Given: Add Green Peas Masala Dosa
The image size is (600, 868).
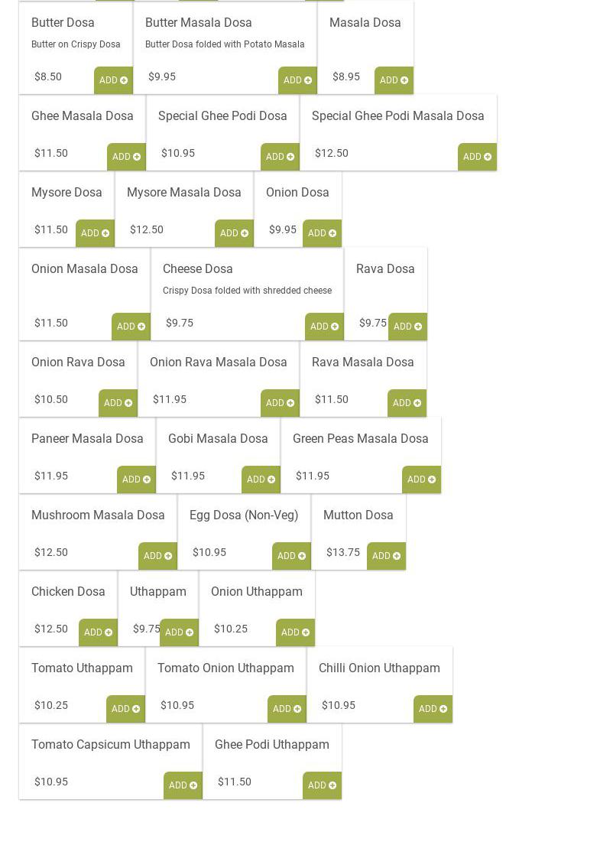Looking at the screenshot, I should tap(421, 480).
